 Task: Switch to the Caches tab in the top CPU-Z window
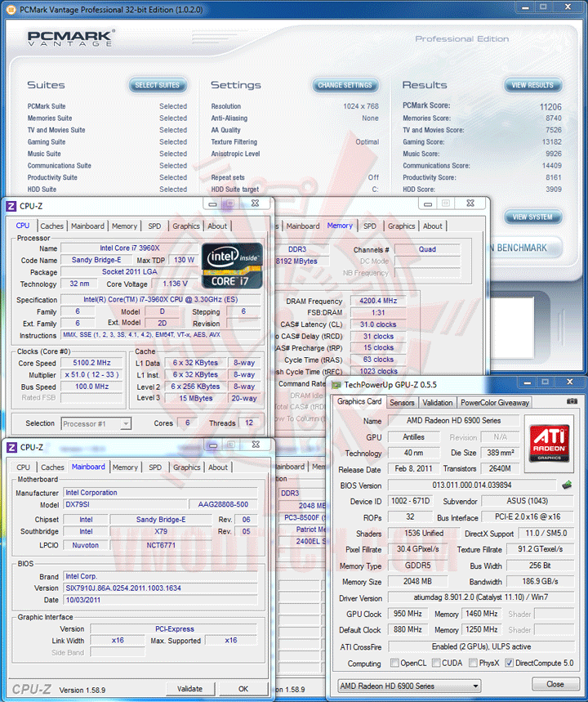(52, 226)
